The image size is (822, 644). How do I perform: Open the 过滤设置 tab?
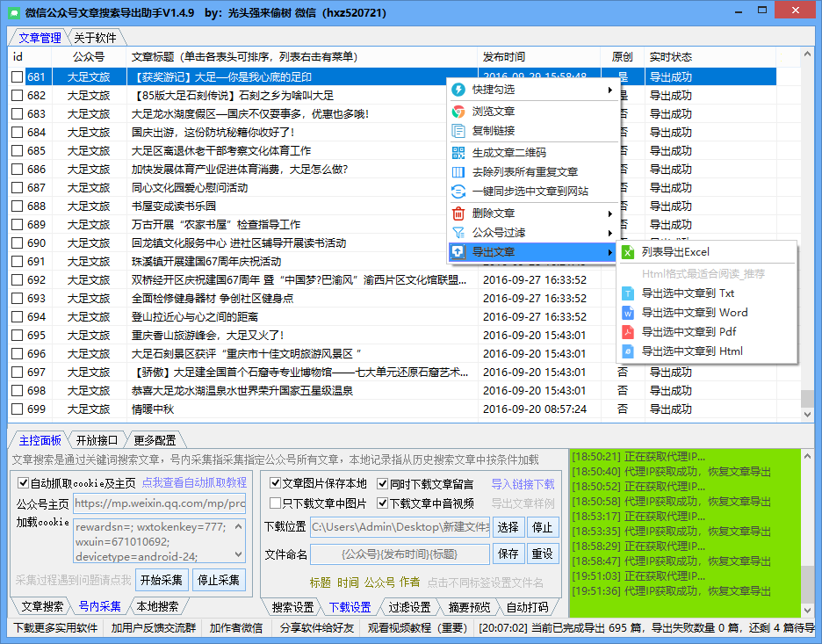coord(409,607)
